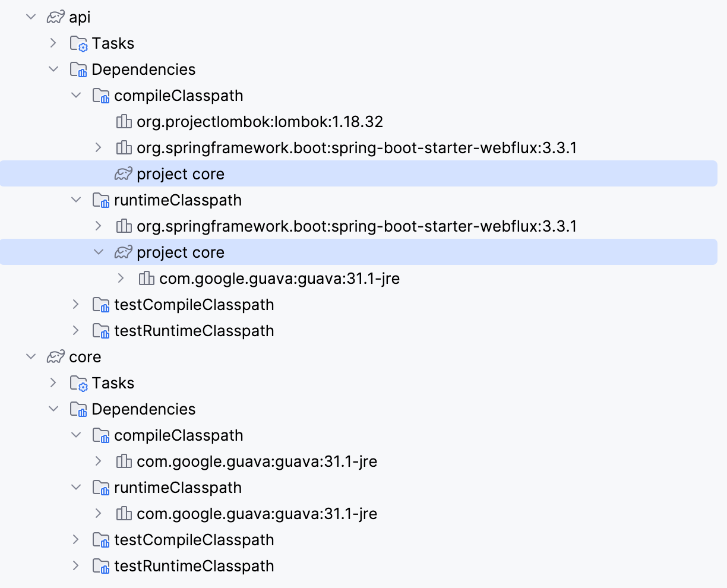Viewport: 727px width, 588px height.
Task: Expand api testRuntimeClasspath configuration
Action: (x=76, y=331)
